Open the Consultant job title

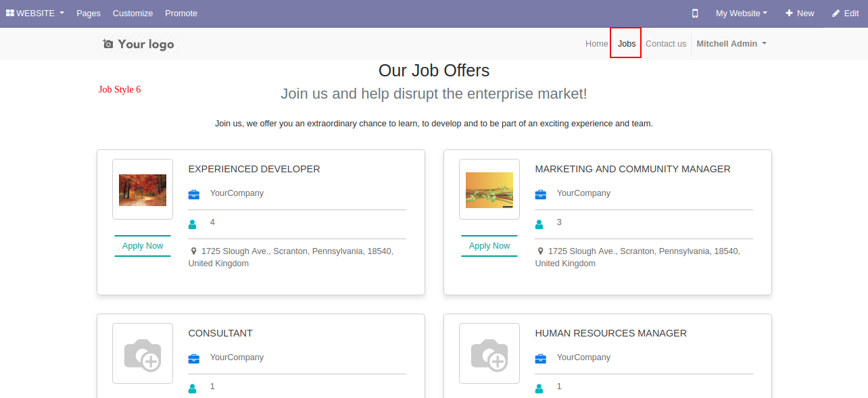point(220,333)
